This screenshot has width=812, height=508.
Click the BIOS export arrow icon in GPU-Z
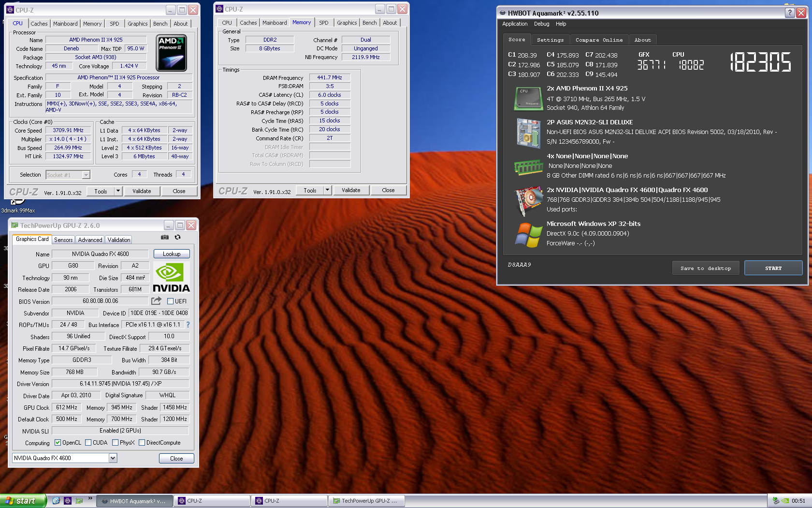pos(156,301)
